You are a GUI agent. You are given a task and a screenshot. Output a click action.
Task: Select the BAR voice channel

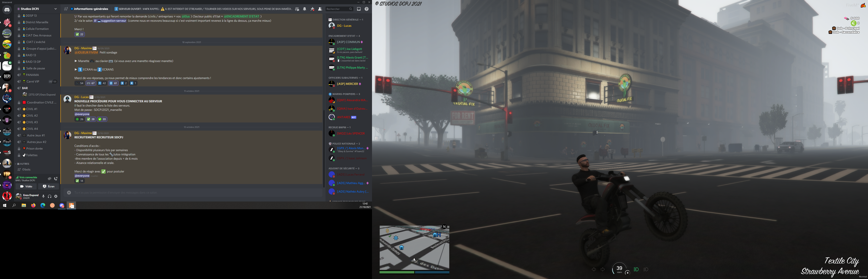37,88
